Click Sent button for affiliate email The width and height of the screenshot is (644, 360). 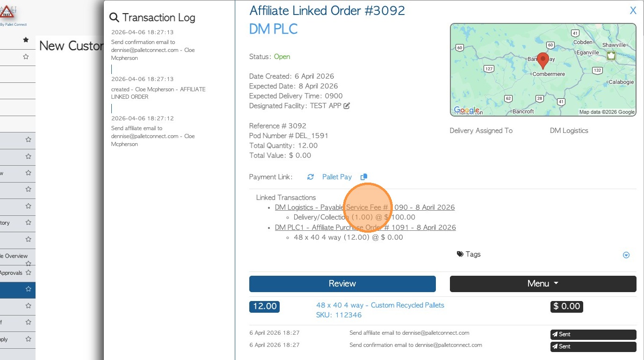click(593, 334)
